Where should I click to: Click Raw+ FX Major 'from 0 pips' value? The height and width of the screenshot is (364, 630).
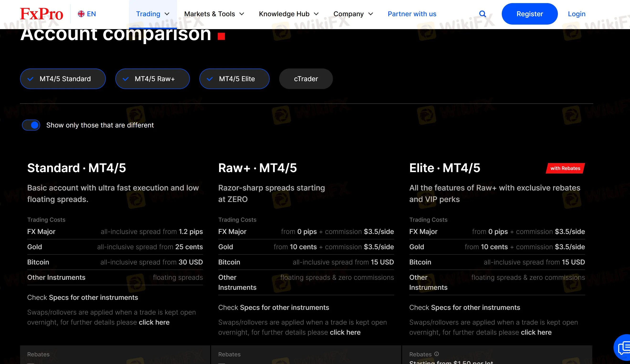(299, 232)
